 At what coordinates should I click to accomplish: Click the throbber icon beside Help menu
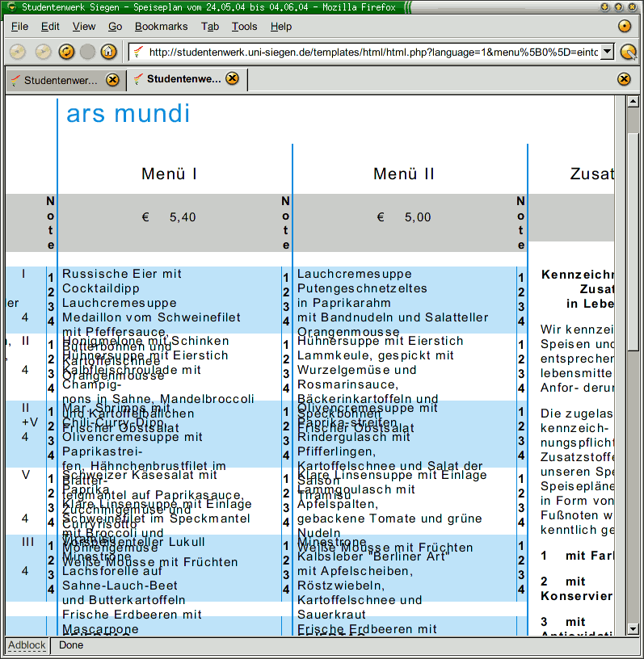tap(625, 26)
